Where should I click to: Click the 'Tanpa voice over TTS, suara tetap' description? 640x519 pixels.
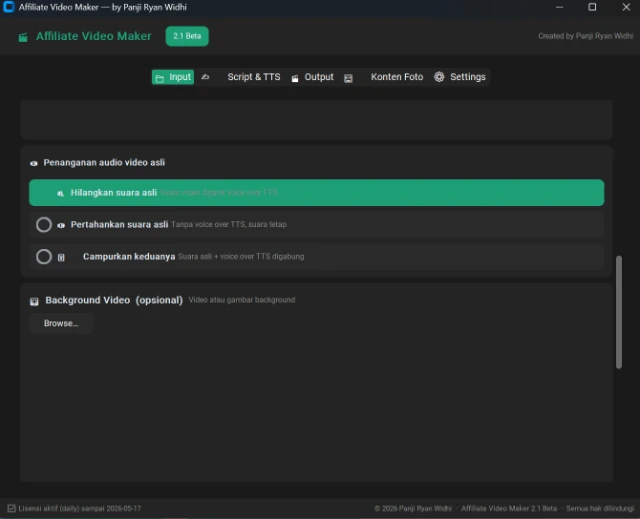coord(229,224)
